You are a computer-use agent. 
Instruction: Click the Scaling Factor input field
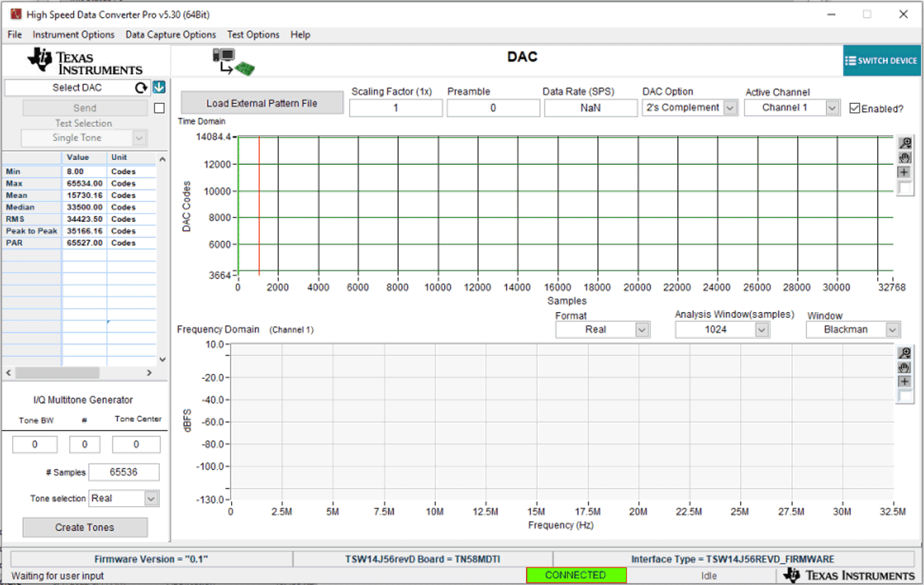point(396,108)
